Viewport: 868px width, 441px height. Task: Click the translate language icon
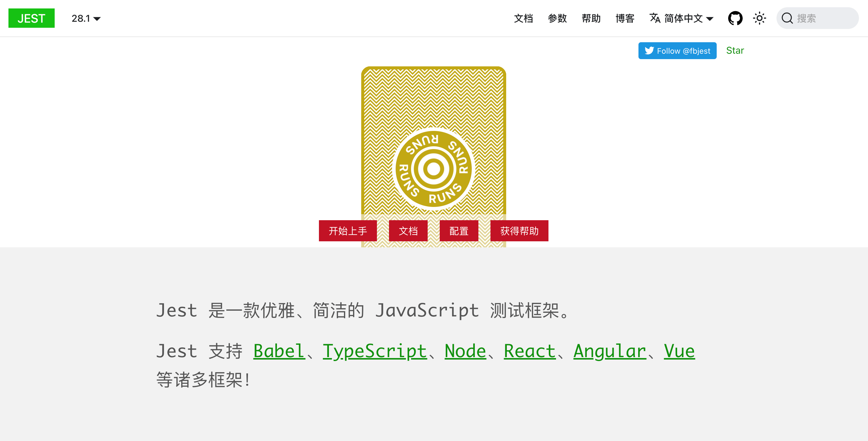[x=655, y=18]
